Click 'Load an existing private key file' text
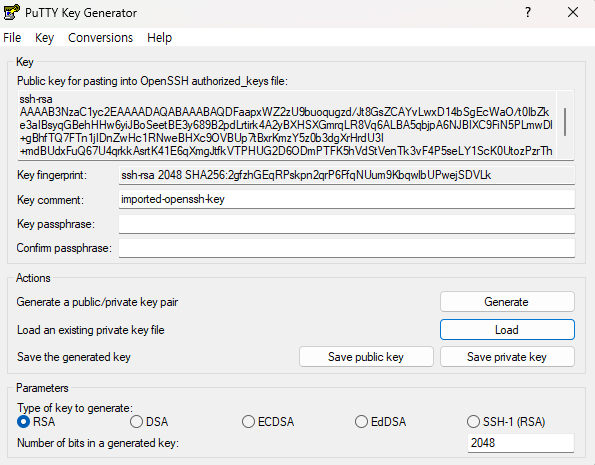Viewport: 595px width, 465px height. [91, 330]
